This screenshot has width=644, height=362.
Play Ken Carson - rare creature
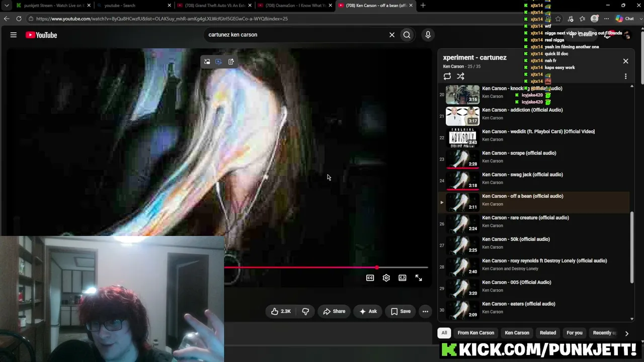click(x=526, y=218)
